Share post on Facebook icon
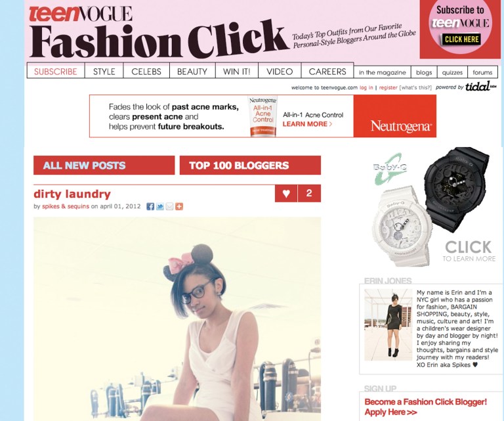The width and height of the screenshot is (504, 421). point(150,206)
